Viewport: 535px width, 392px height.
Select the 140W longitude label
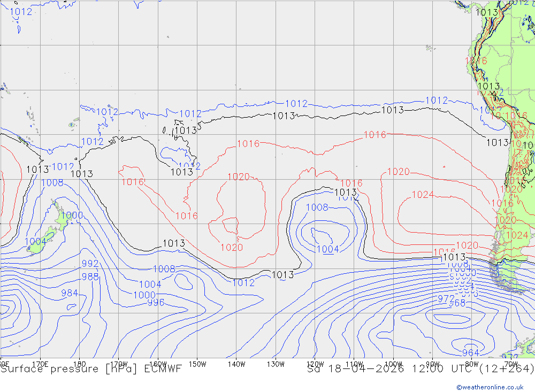[x=236, y=364]
